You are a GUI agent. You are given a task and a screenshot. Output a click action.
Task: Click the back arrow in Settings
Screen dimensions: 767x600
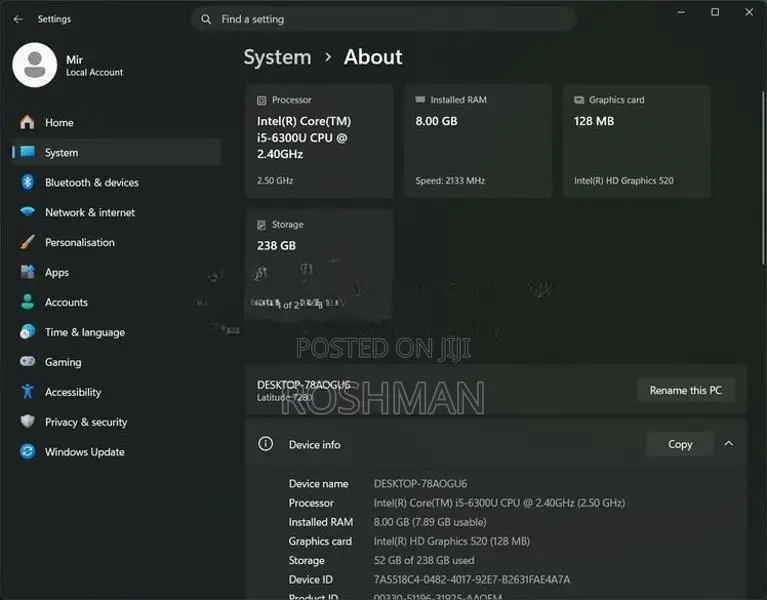tap(18, 19)
